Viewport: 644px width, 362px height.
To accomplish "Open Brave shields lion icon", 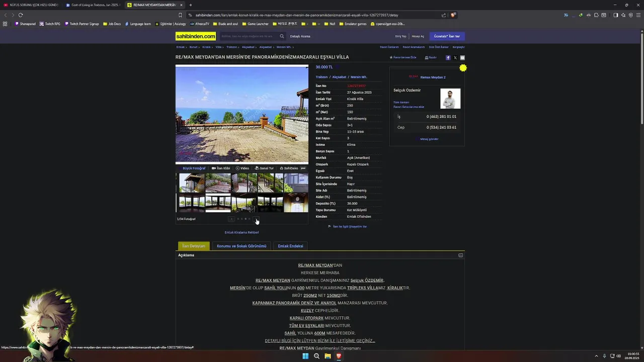I will tap(453, 15).
